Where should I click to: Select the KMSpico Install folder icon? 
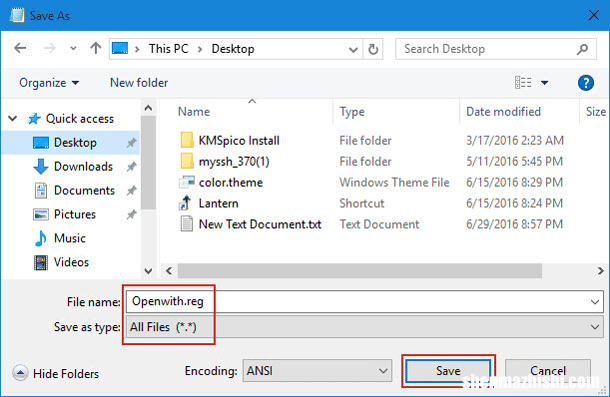tap(187, 140)
